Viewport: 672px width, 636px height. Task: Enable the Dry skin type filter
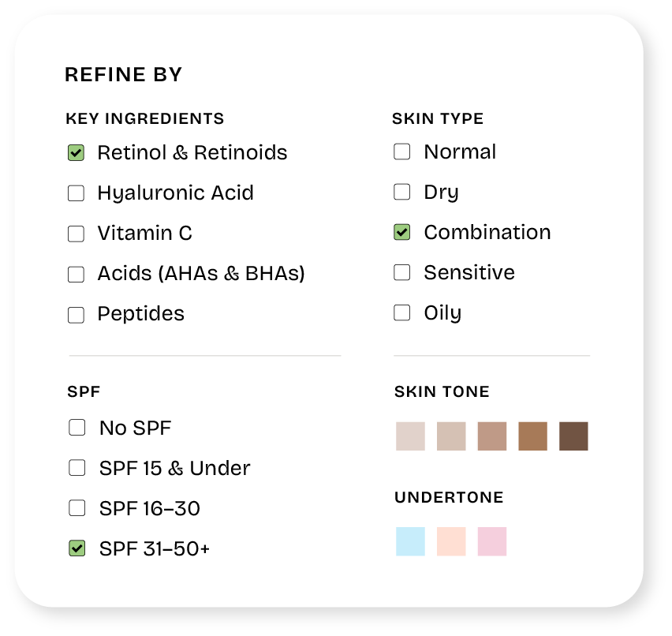point(402,192)
